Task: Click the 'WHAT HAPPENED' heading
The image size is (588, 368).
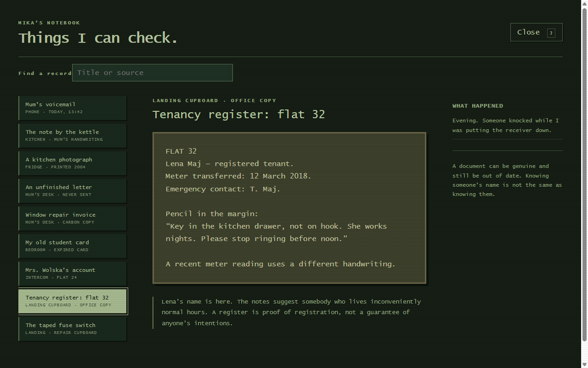Action: click(478, 106)
